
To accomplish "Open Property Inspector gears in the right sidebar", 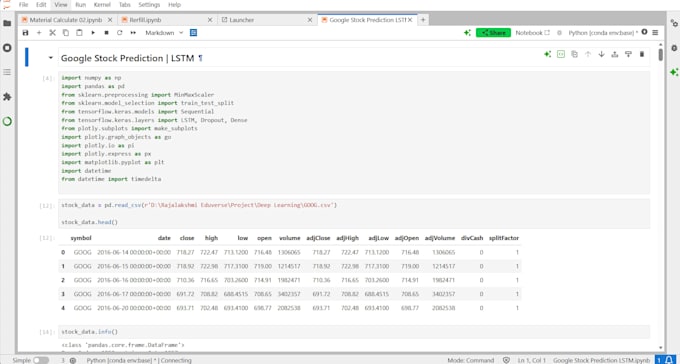I will click(x=674, y=23).
